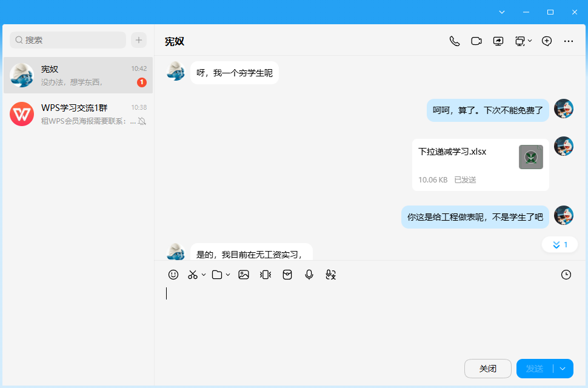Expand screenshot options dropdown
This screenshot has width=588, height=388.
pos(204,275)
